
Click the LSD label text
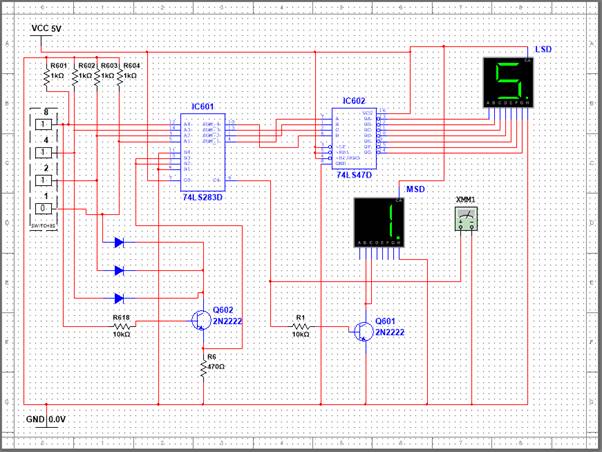[543, 49]
